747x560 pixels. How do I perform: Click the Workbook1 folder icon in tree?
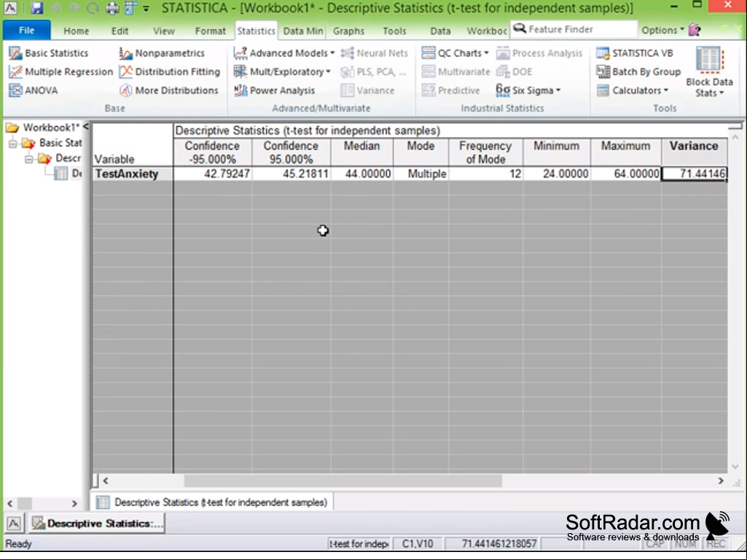pos(12,127)
